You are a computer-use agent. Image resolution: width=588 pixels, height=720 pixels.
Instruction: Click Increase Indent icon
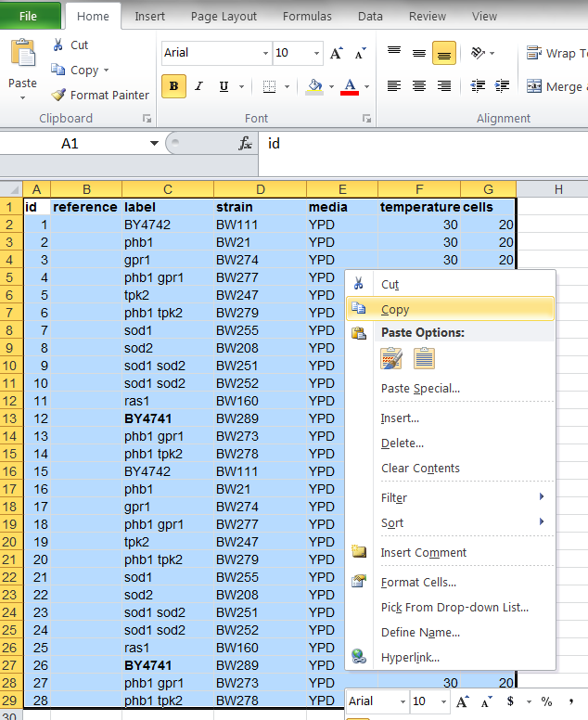click(502, 86)
